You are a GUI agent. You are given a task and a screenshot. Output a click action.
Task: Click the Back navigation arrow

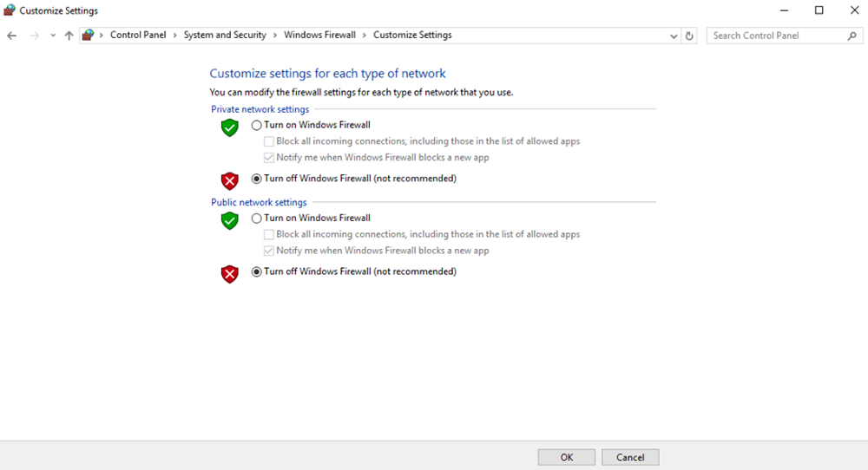(11, 36)
